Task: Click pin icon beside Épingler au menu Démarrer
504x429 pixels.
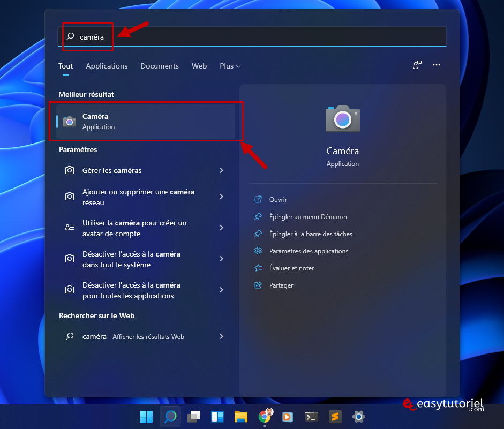Action: (258, 216)
